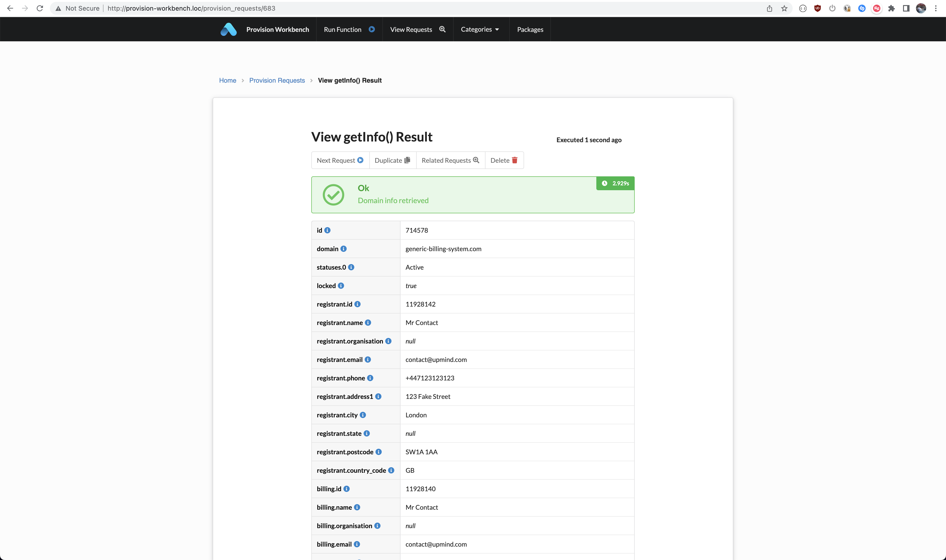Screen dimensions: 946x560
Task: Click info icon next to registrant.organisation
Action: [388, 341]
